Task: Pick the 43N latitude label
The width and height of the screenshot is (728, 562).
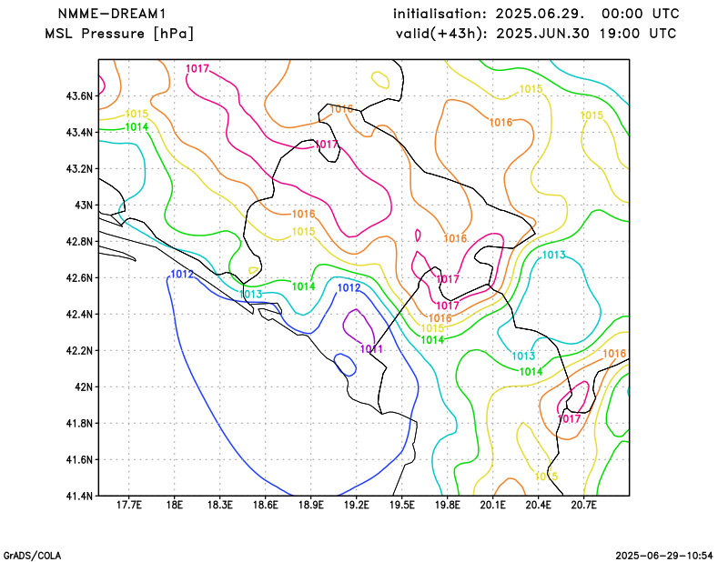Action: point(84,206)
